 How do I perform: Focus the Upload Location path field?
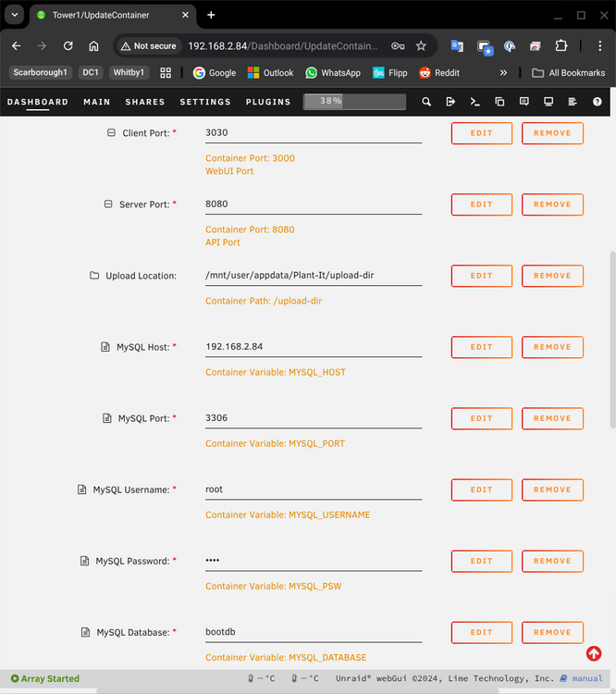coord(314,276)
